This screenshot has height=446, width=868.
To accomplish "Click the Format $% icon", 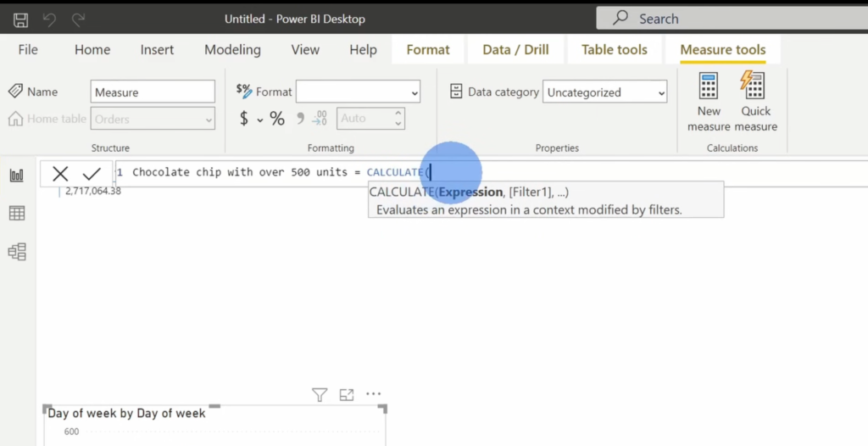I will click(x=243, y=90).
